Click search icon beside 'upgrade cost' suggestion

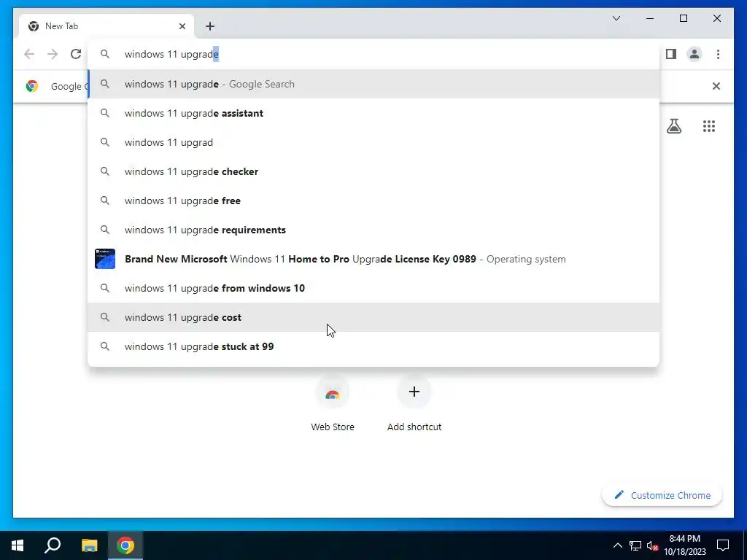pyautogui.click(x=105, y=317)
